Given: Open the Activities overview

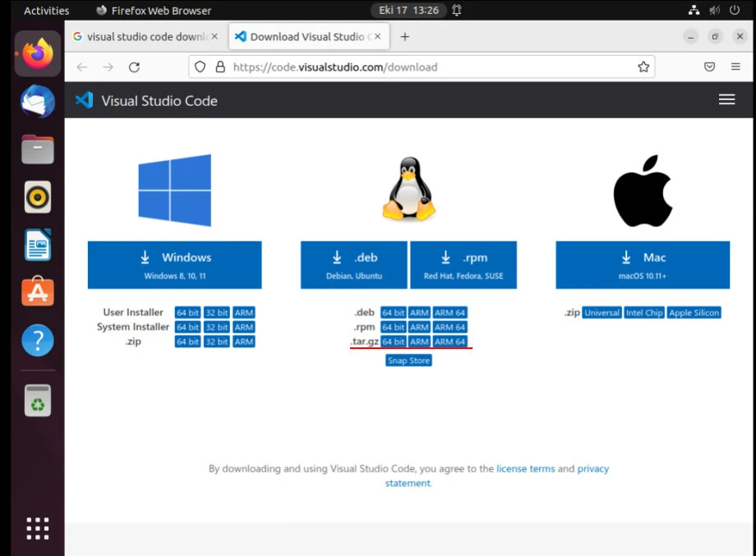Looking at the screenshot, I should coord(46,11).
